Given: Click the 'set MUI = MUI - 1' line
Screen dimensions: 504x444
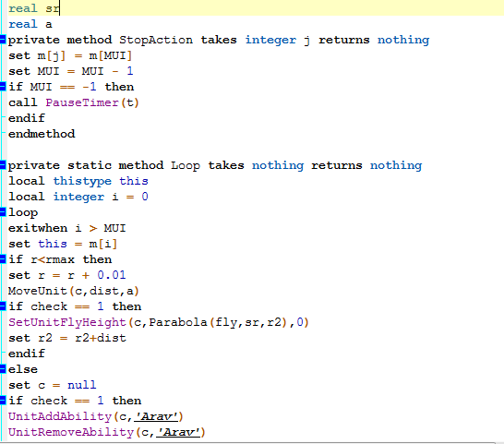Looking at the screenshot, I should 71,71.
